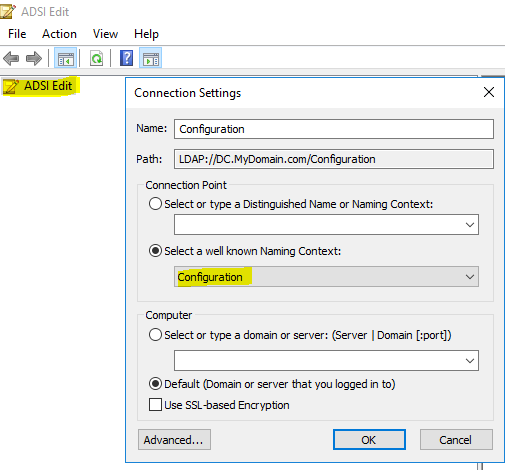Click the Advanced... button

pos(174,440)
